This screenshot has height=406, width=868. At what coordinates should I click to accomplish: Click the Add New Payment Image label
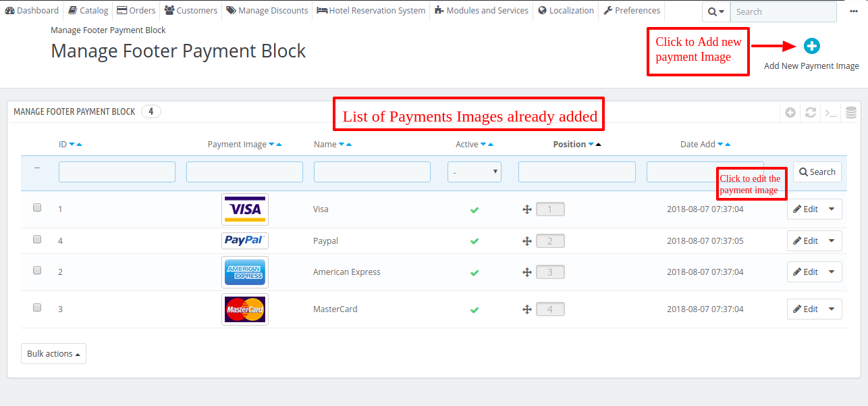click(x=811, y=66)
